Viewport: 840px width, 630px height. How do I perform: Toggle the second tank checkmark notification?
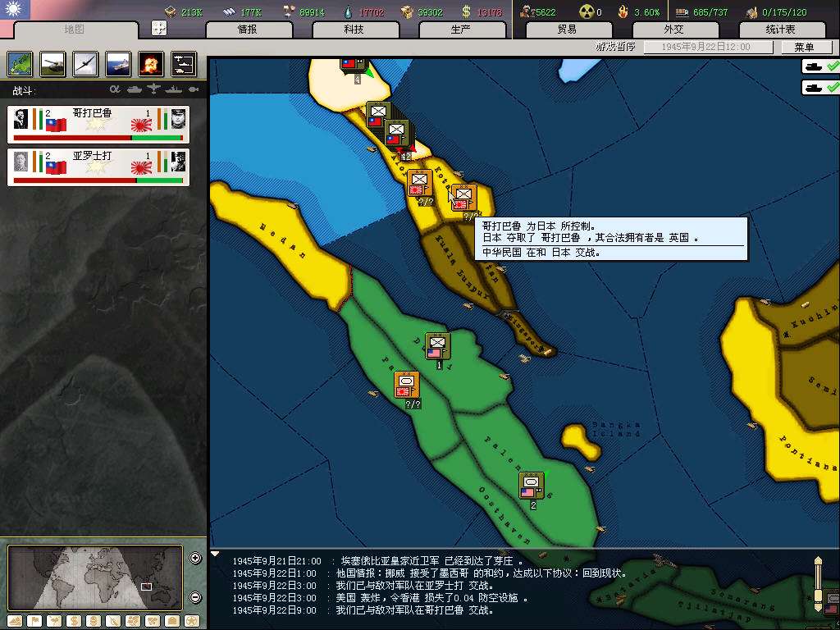click(x=820, y=86)
